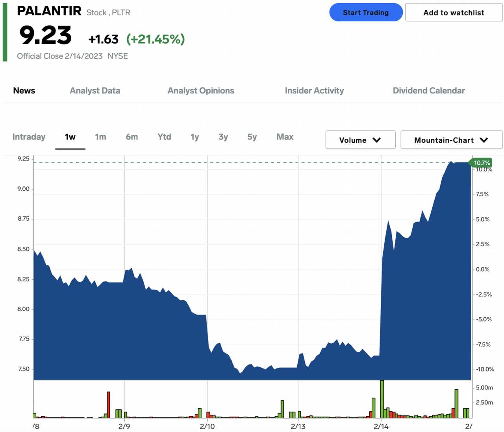
Task: Click the 5.00m volume axis label
Action: coord(484,387)
